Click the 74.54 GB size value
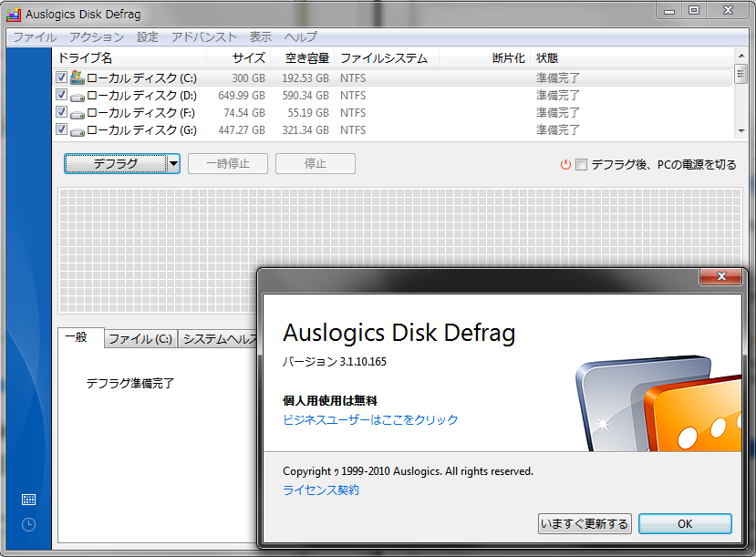This screenshot has height=557, width=756. pos(244,113)
